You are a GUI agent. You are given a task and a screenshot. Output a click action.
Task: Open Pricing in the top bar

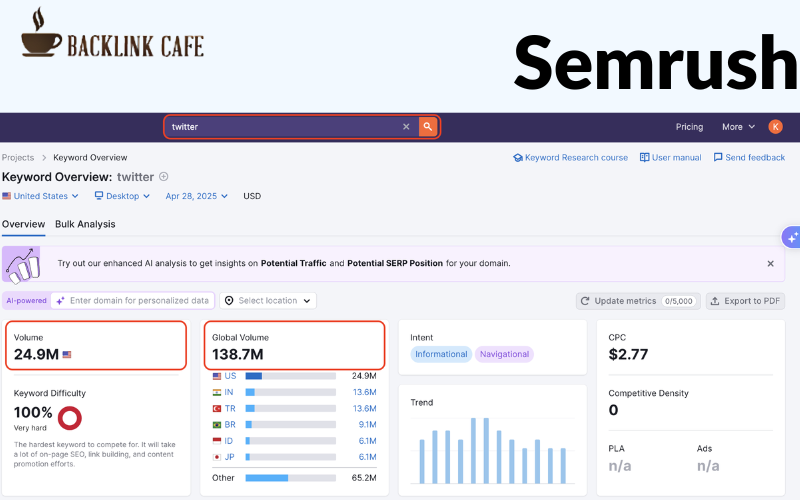pos(689,127)
